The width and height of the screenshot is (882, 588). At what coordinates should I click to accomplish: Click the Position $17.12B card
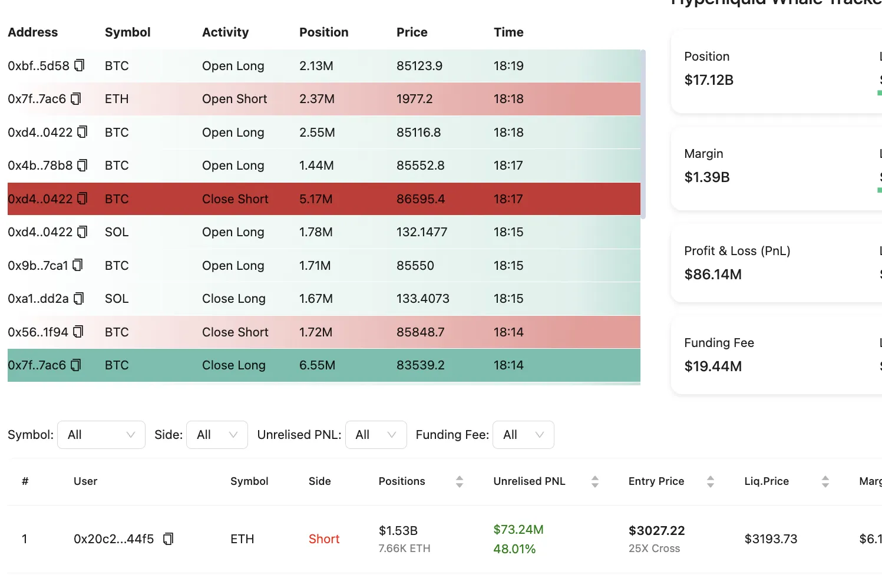coord(777,72)
